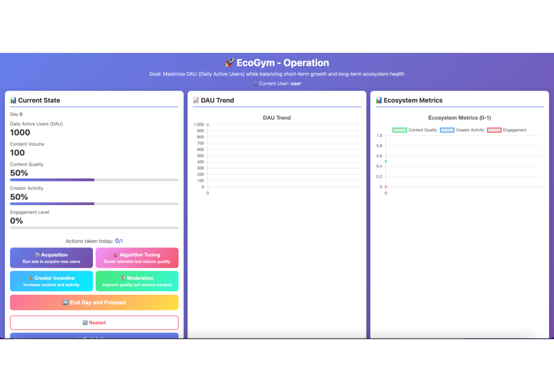The image size is (554, 392).
Task: Click the green Content Quality legend swatch
Action: click(399, 130)
